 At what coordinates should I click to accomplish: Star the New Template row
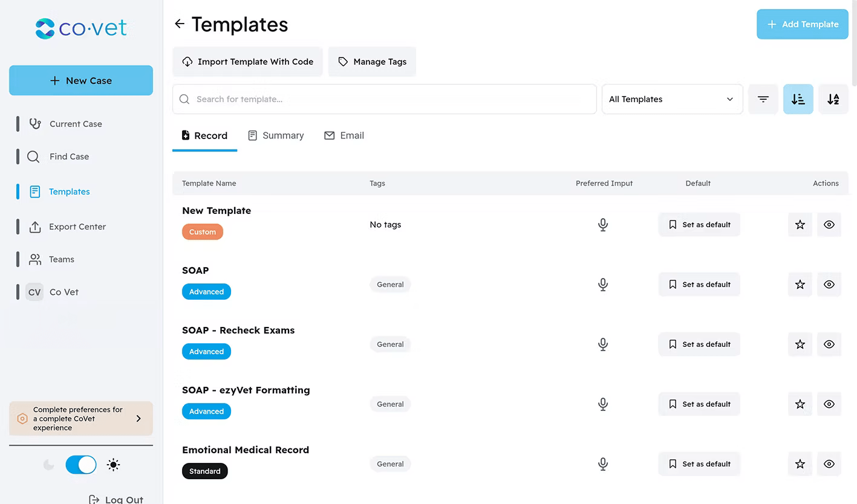(800, 225)
